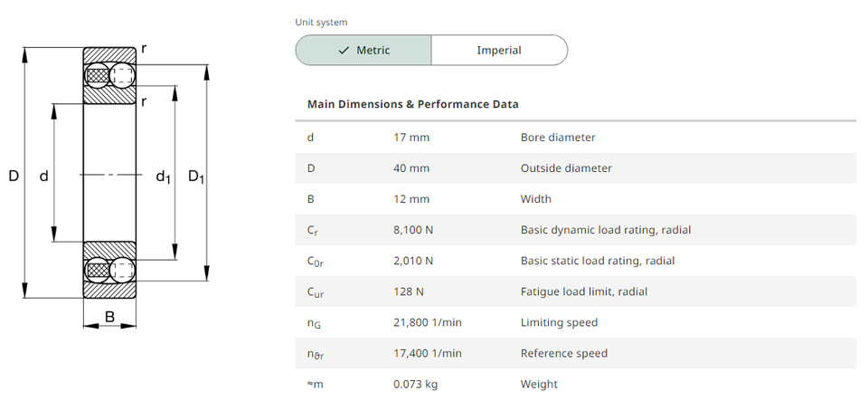
Task: Click the lowercase d bore label in the diagram
Action: click(43, 176)
